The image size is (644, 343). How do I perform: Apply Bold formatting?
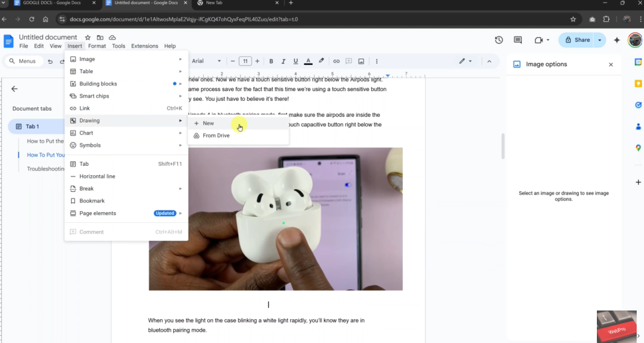click(x=271, y=61)
